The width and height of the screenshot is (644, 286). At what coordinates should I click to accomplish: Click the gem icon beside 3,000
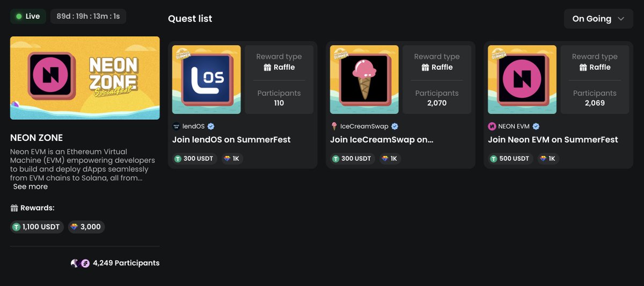(75, 227)
